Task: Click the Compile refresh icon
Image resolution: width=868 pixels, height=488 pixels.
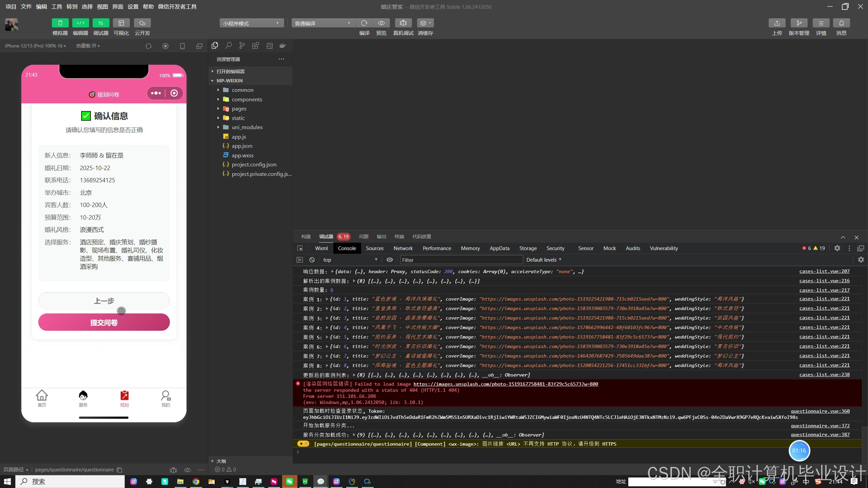Action: coord(364,23)
